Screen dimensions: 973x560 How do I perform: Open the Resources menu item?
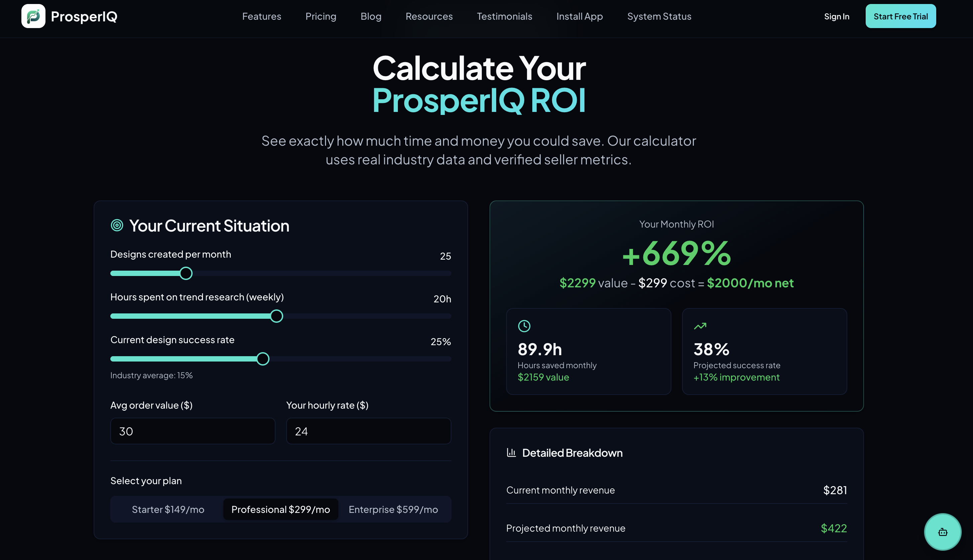tap(429, 16)
